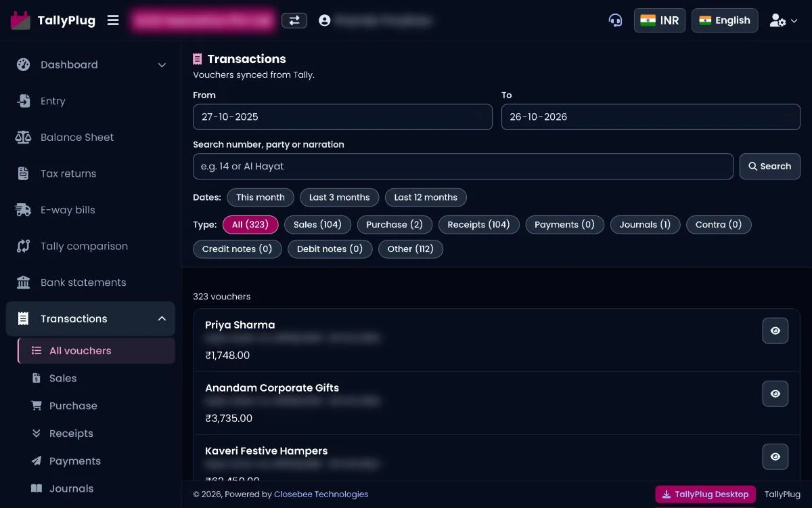Click the From date field
This screenshot has width=812, height=508.
(x=342, y=117)
